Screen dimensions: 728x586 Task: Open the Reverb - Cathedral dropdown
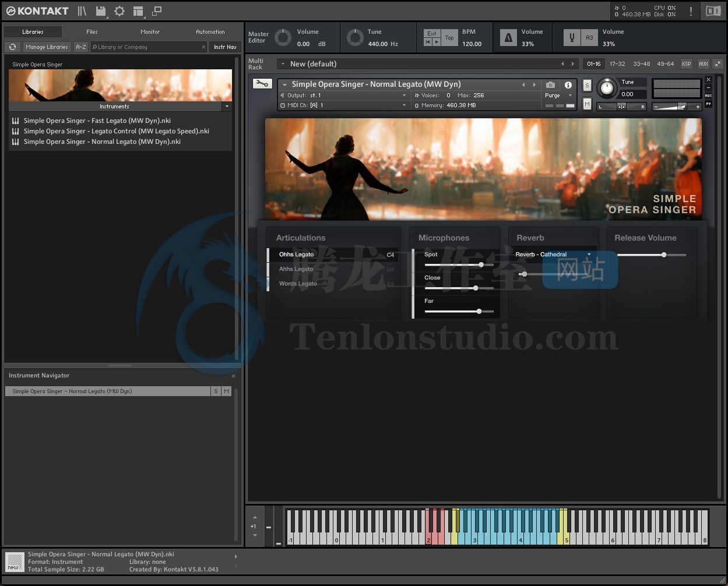(x=553, y=255)
